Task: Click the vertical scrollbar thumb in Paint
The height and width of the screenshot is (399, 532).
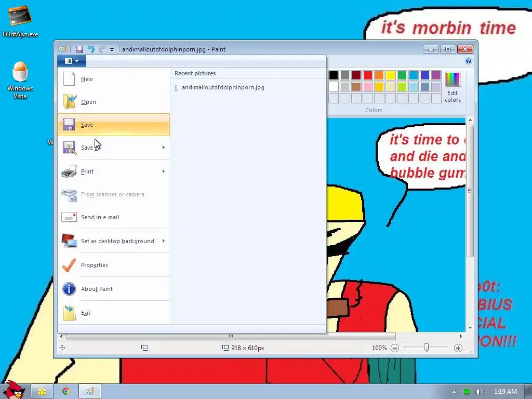Action: pos(470,191)
